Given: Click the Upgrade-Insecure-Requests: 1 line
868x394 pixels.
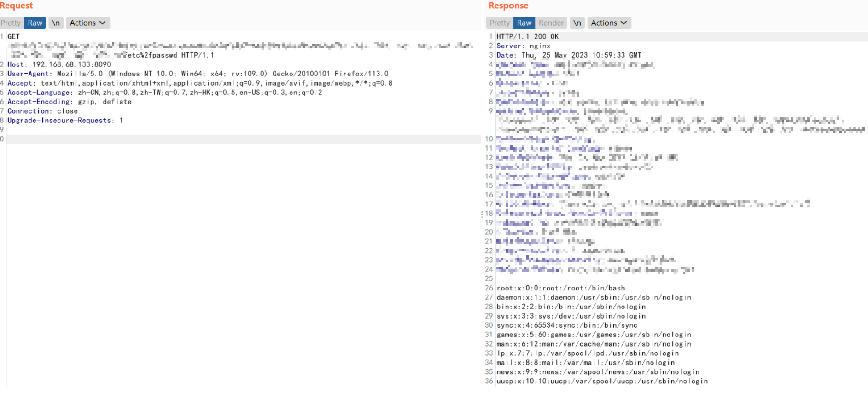Looking at the screenshot, I should click(65, 120).
